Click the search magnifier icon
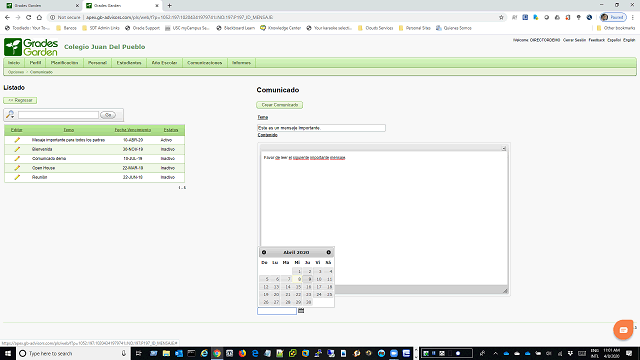 coord(10,115)
